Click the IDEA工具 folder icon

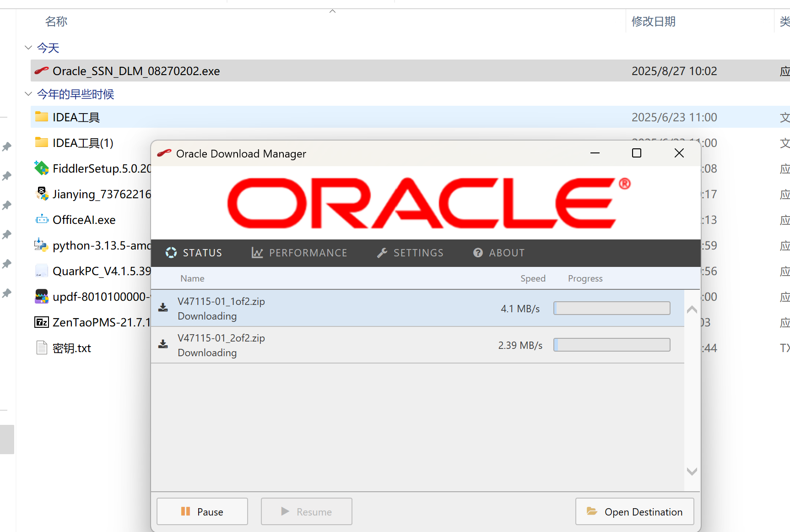click(x=42, y=117)
